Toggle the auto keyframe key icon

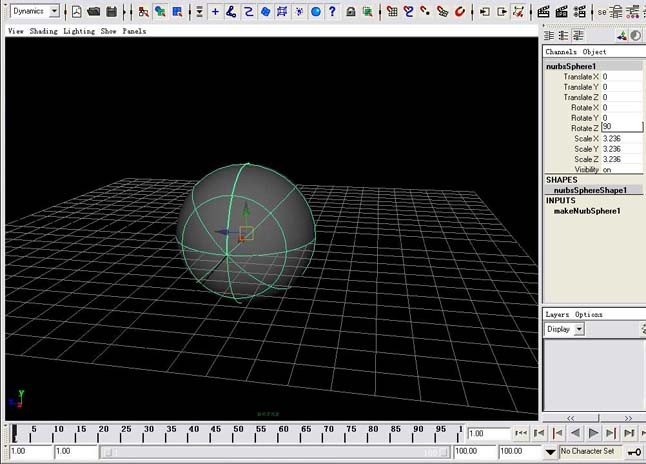tap(634, 452)
